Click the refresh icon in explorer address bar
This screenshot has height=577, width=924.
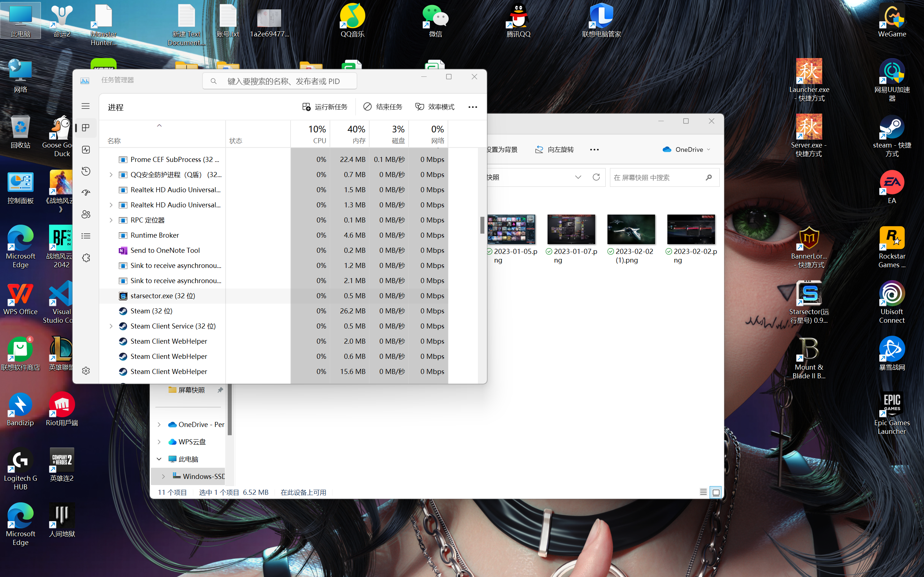coord(596,177)
